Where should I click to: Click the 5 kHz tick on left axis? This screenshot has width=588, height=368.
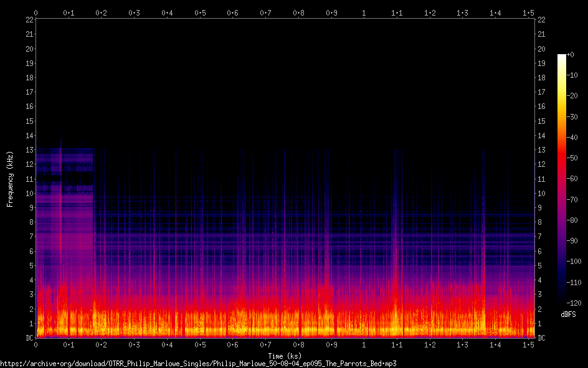[31, 266]
